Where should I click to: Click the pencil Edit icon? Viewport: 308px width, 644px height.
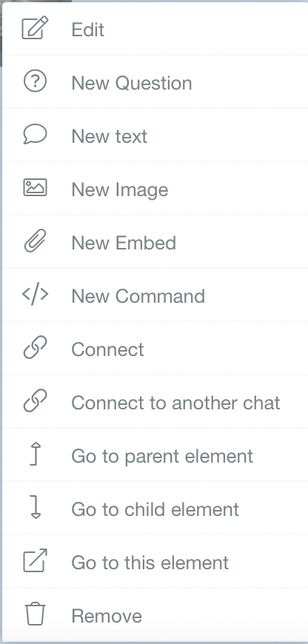click(35, 28)
